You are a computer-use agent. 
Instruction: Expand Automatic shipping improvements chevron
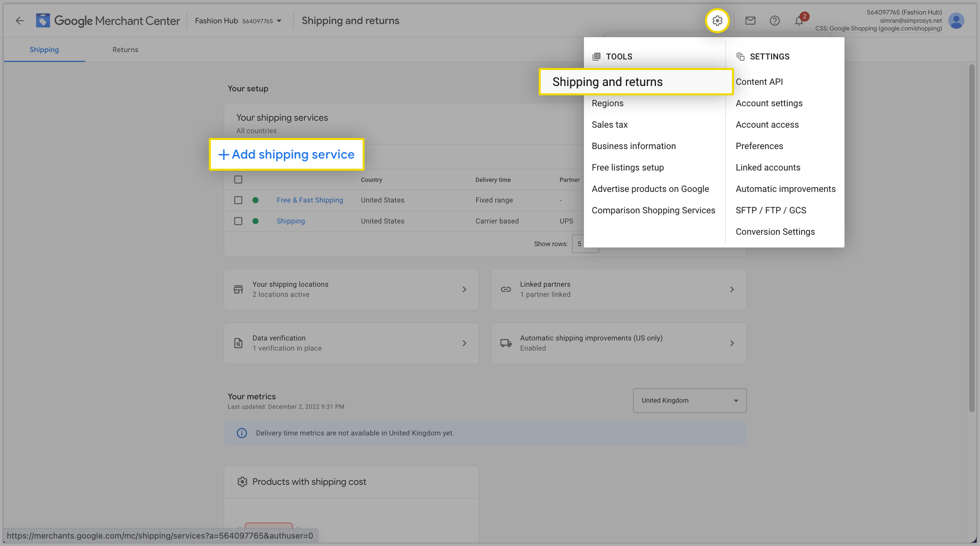point(732,343)
